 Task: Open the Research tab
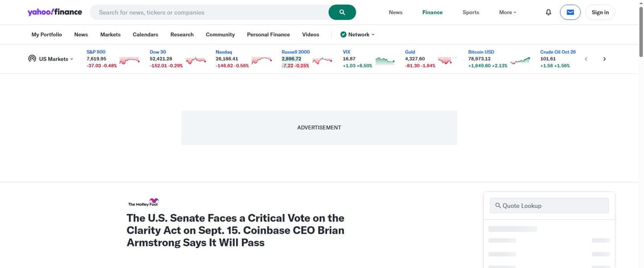click(x=182, y=34)
